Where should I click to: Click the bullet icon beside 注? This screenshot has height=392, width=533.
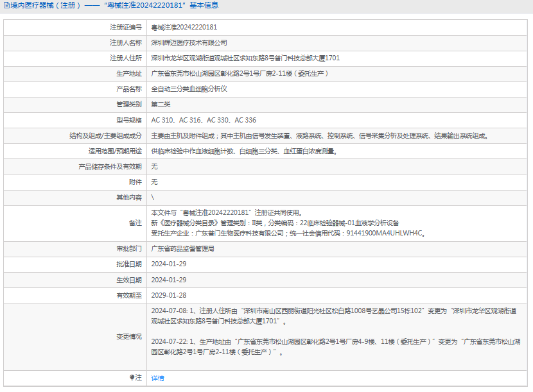[x=132, y=377]
